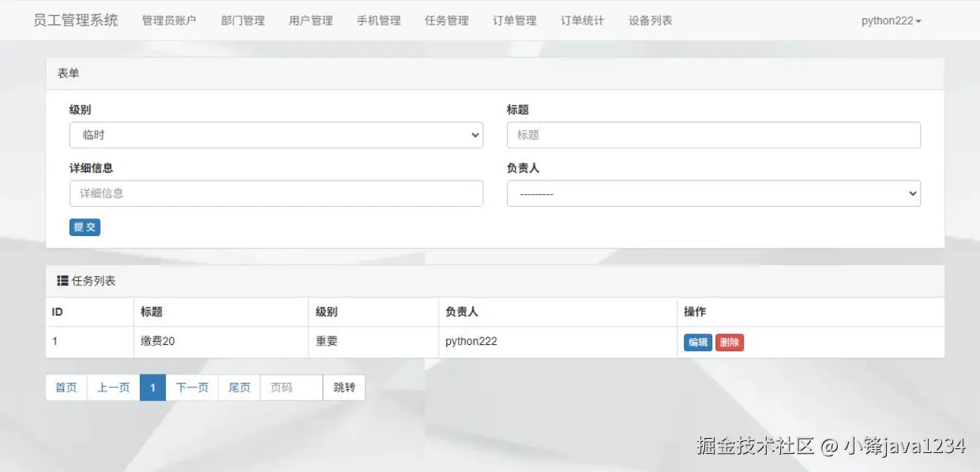Click the 跳转 jump button

click(x=344, y=388)
